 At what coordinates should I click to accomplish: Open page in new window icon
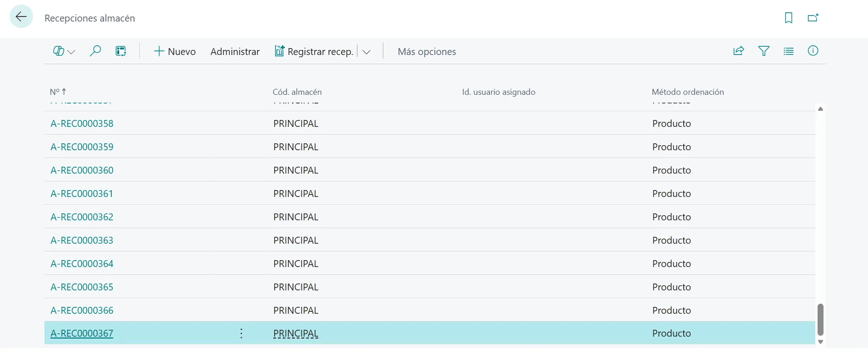pyautogui.click(x=813, y=18)
